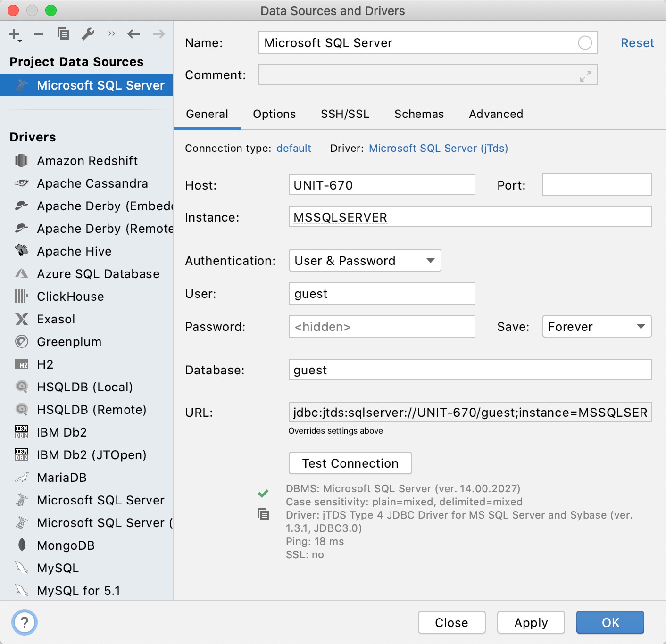Click the Greenplum driver icon
Viewport: 666px width, 644px height.
[x=22, y=342]
